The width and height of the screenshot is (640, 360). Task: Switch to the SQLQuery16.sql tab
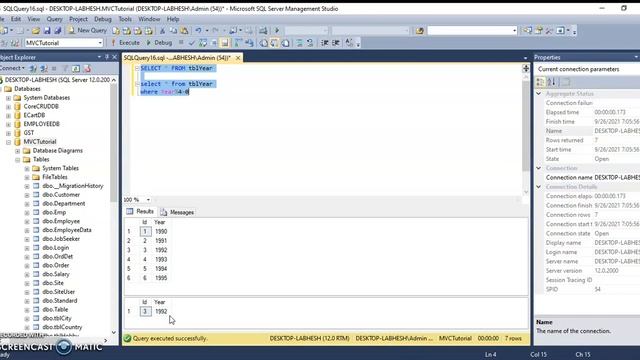coord(177,58)
